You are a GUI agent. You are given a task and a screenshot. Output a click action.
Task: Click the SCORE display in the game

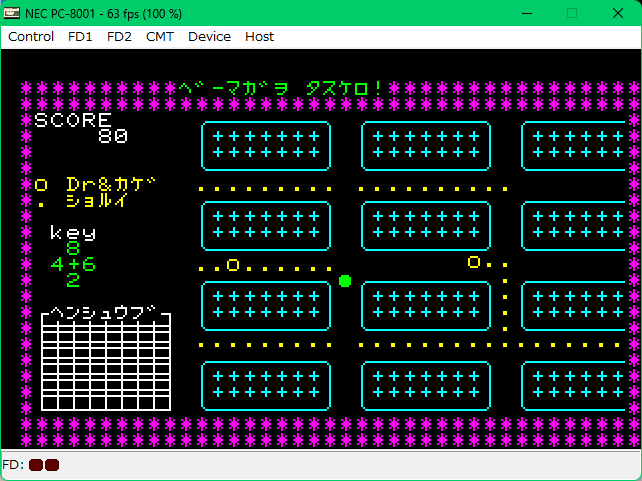tap(80, 128)
